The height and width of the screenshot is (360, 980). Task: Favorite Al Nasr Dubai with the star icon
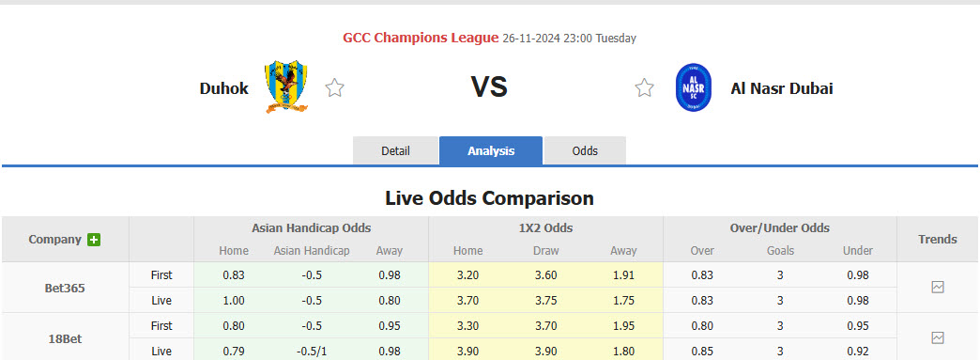(x=644, y=87)
